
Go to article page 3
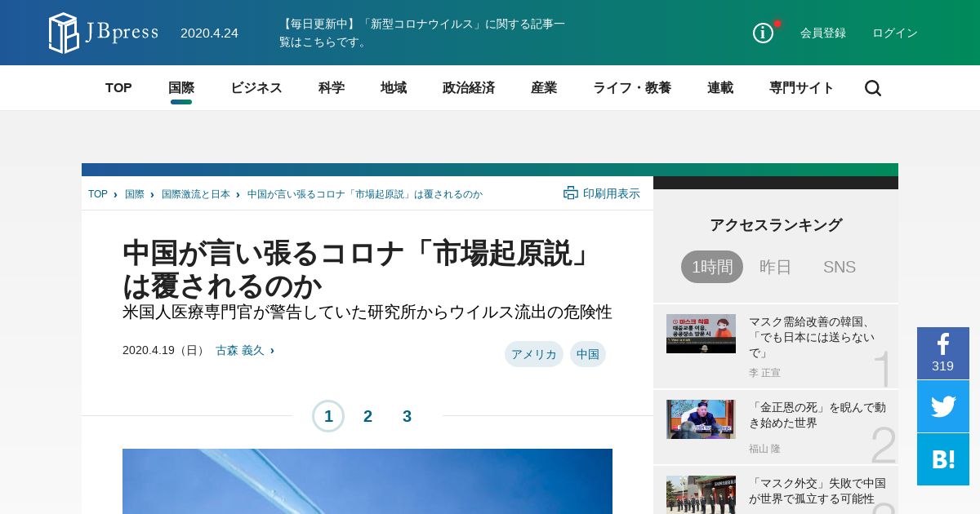coord(407,416)
